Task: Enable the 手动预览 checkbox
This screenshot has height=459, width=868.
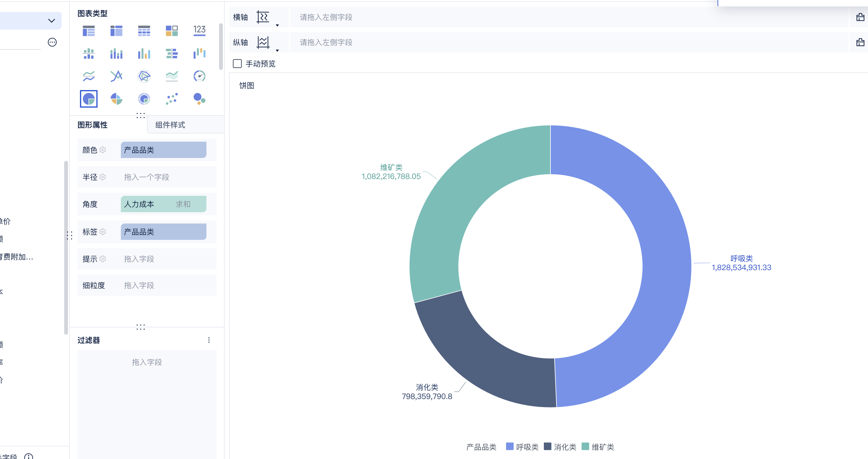Action: pyautogui.click(x=237, y=64)
